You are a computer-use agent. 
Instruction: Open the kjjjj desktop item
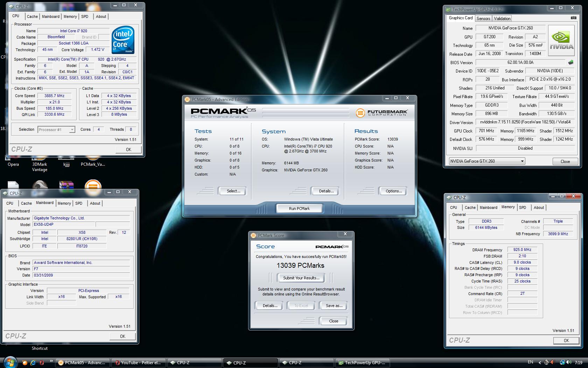tap(66, 164)
